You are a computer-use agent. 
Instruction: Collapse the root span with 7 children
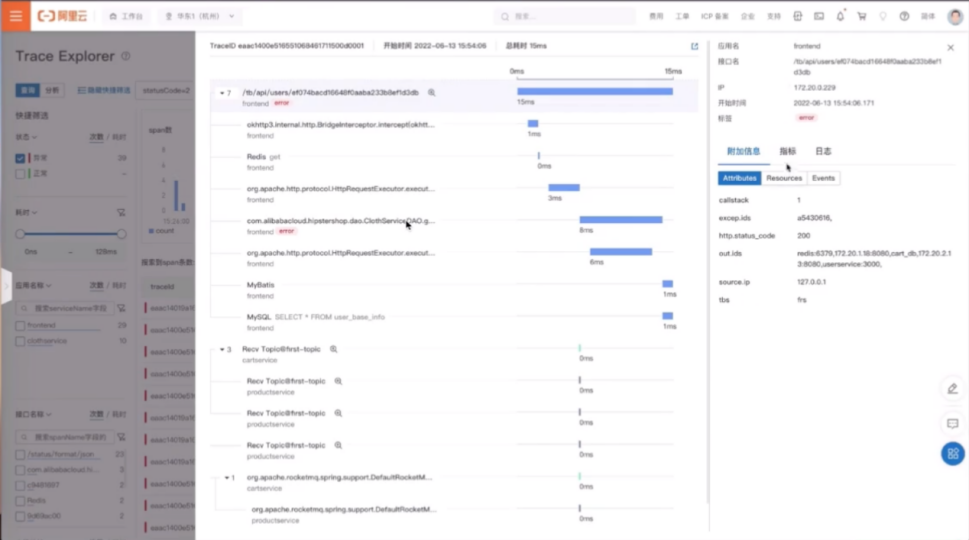[x=222, y=93]
